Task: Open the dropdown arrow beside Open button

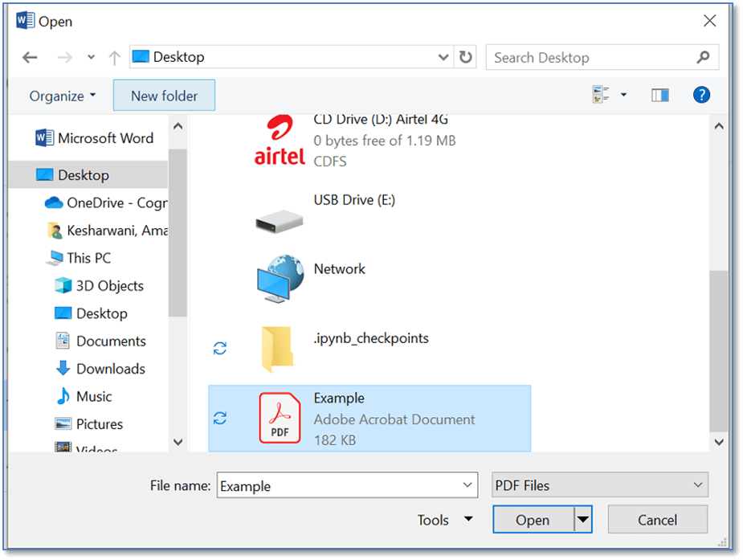Action: [x=584, y=519]
